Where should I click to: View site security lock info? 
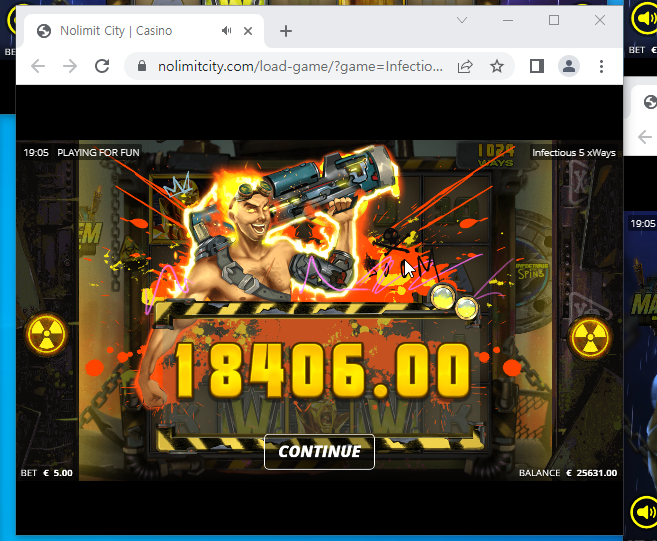[x=142, y=66]
